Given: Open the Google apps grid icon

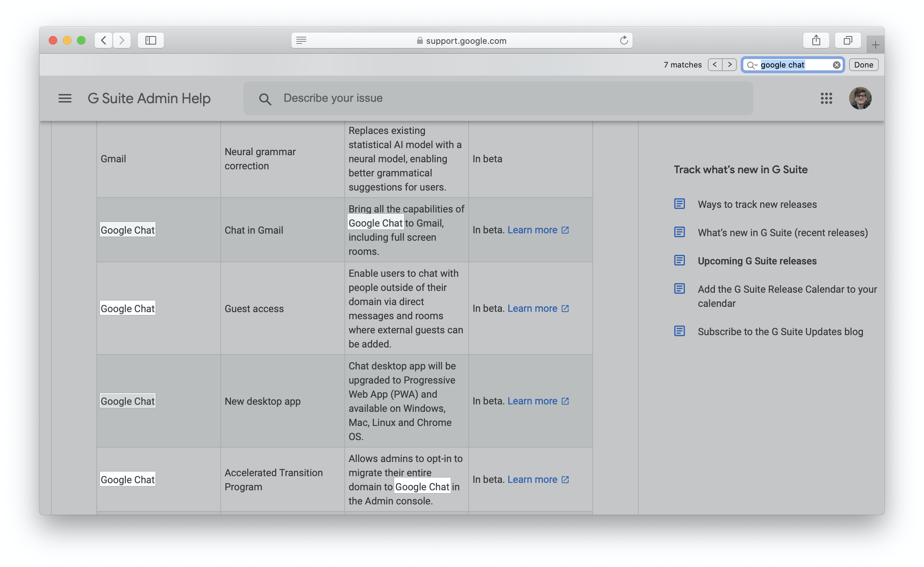Looking at the screenshot, I should [x=827, y=98].
